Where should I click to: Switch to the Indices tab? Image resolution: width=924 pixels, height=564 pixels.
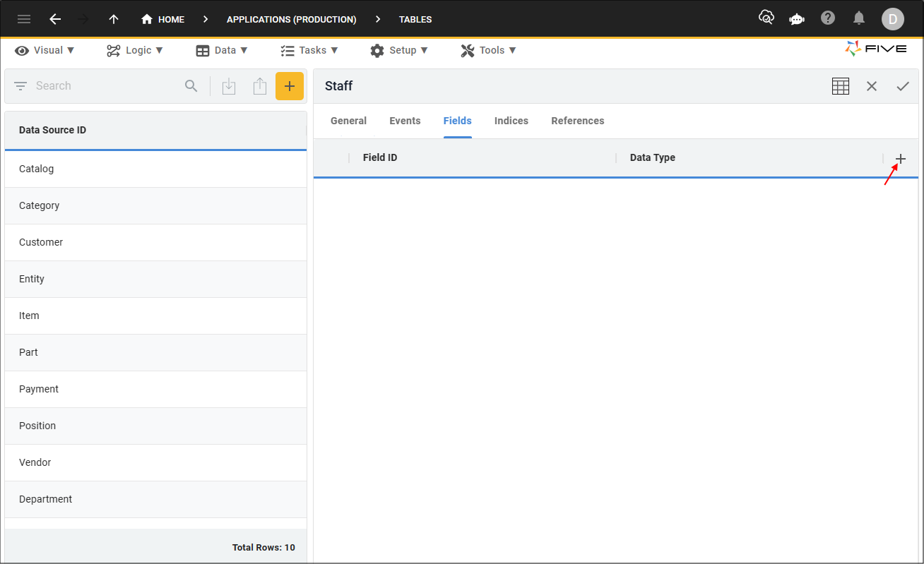511,121
